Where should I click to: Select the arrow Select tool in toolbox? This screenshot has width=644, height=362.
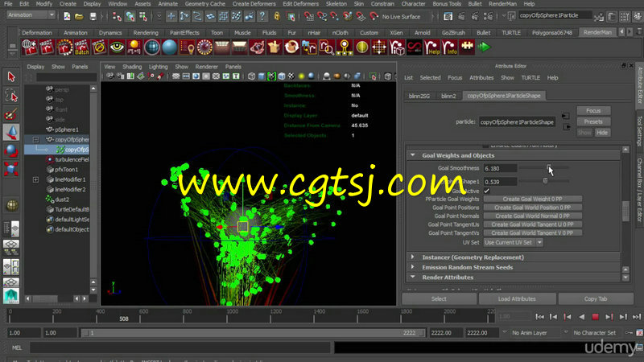click(x=11, y=76)
